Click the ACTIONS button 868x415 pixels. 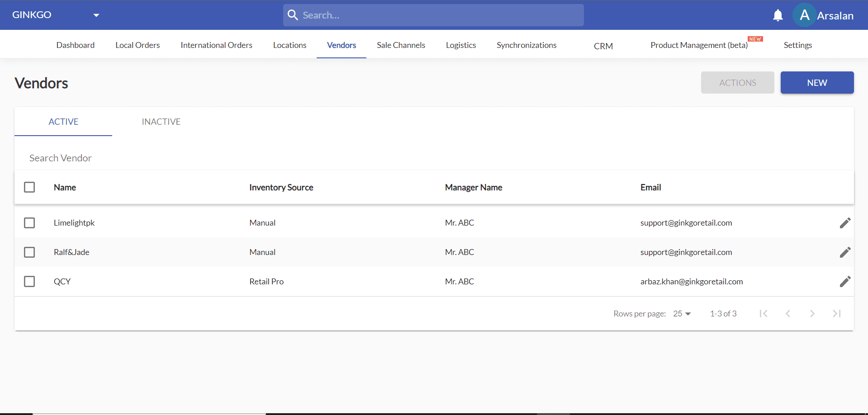tap(737, 83)
